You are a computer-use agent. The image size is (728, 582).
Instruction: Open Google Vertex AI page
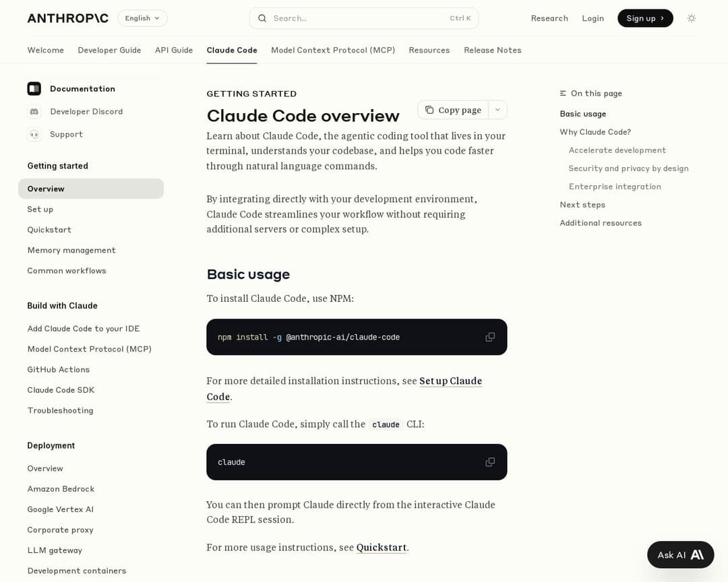click(x=61, y=509)
